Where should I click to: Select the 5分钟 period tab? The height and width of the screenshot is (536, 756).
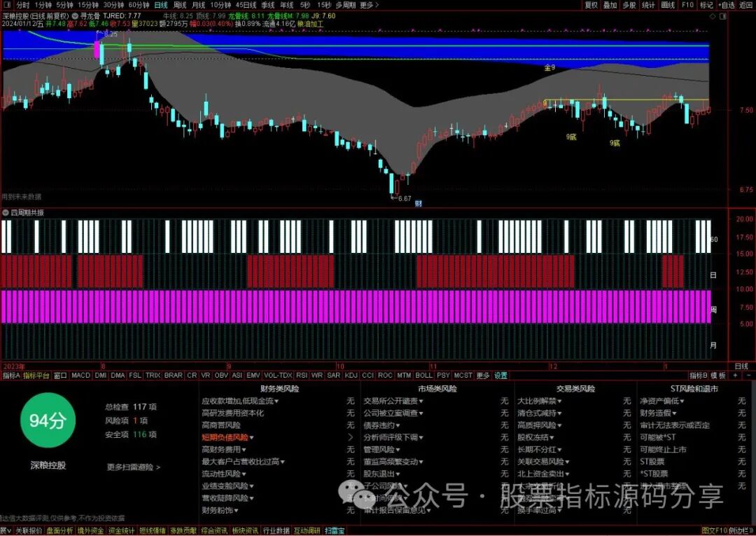64,5
